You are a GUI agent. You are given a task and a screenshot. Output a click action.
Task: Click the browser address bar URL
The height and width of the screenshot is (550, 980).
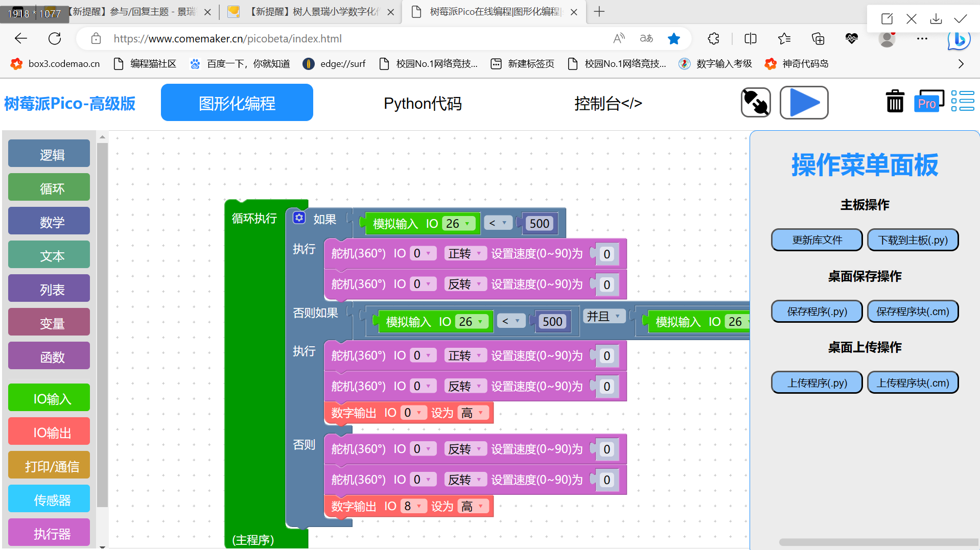point(227,38)
